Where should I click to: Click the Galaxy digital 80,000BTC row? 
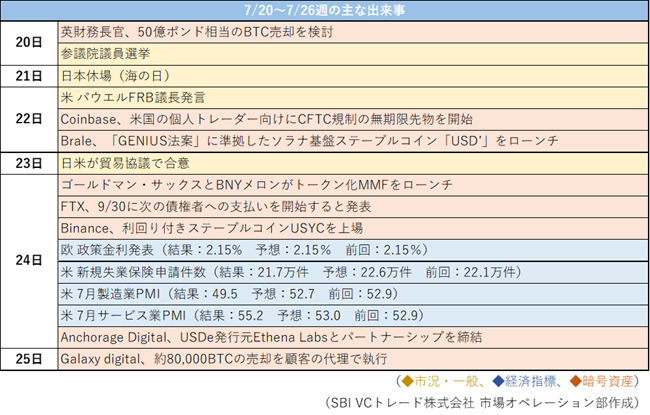353,359
